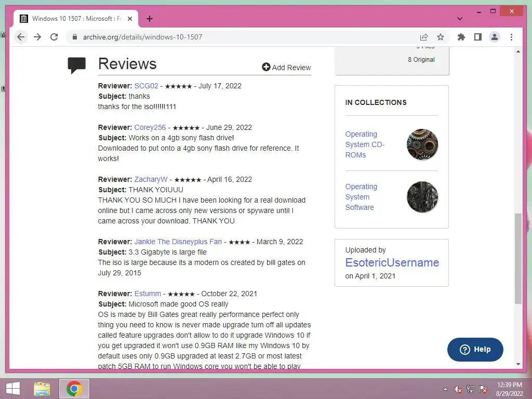532x399 pixels.
Task: Click the scrollbar up arrow
Action: pyautogui.click(x=518, y=51)
